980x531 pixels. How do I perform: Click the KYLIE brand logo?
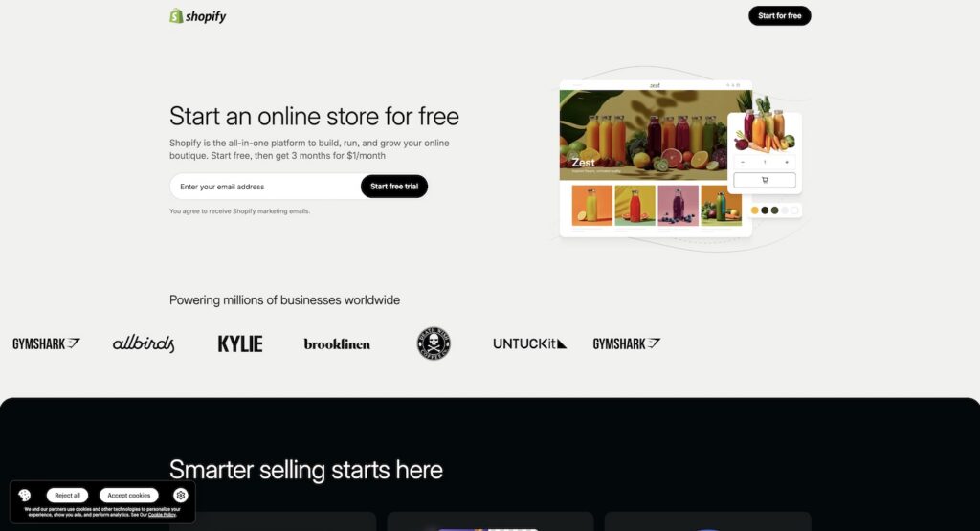pyautogui.click(x=240, y=343)
